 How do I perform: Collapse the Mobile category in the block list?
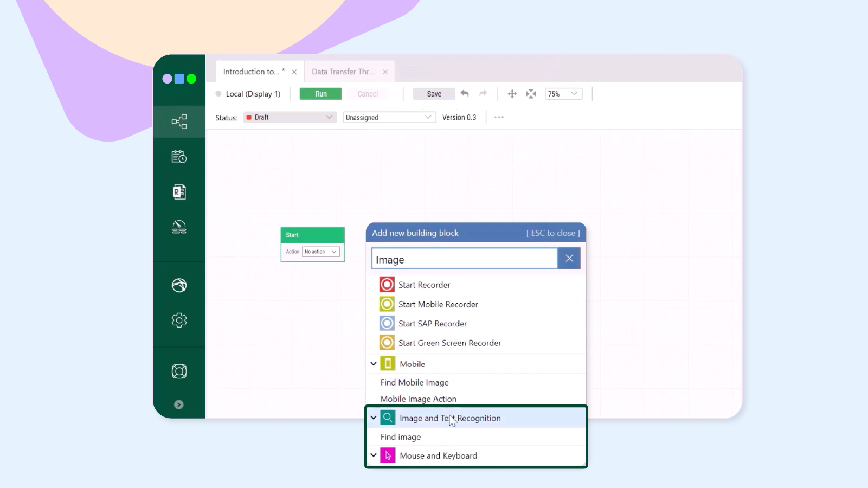pos(373,363)
